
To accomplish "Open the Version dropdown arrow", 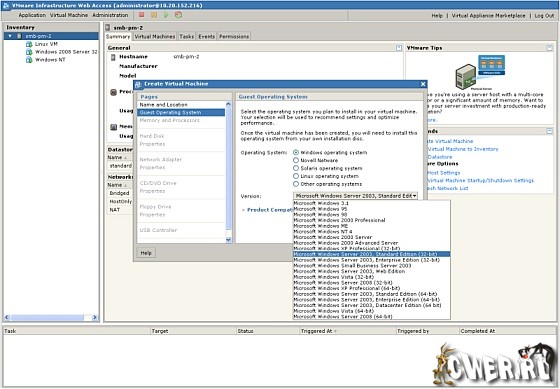I will 415,196.
